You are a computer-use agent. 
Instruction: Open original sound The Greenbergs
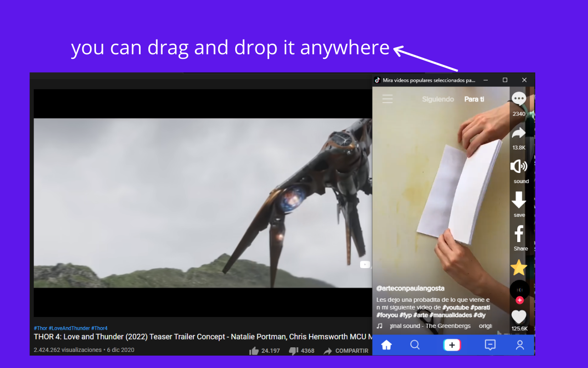430,326
